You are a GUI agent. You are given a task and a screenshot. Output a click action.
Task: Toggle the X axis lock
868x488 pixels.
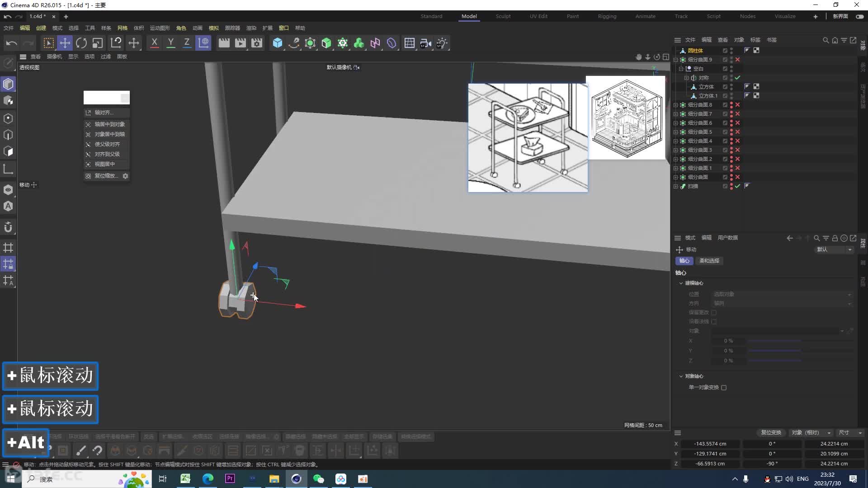[x=154, y=43]
